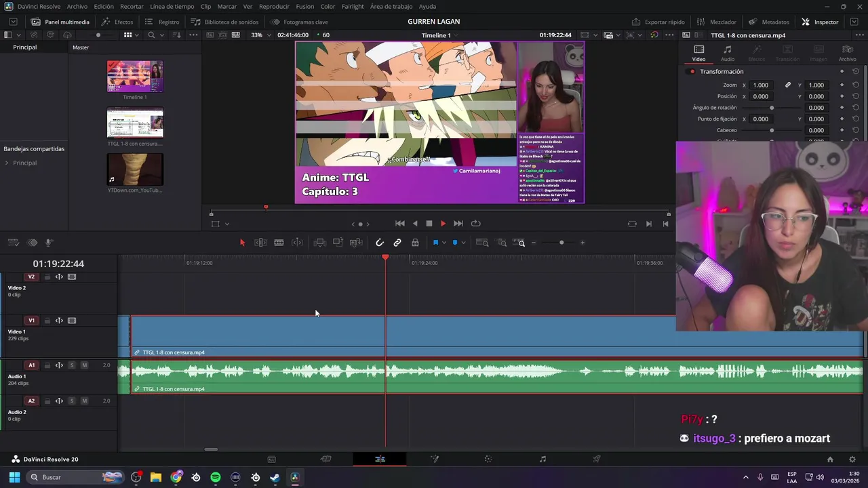Toggle Solo on Audio 1 track

72,365
